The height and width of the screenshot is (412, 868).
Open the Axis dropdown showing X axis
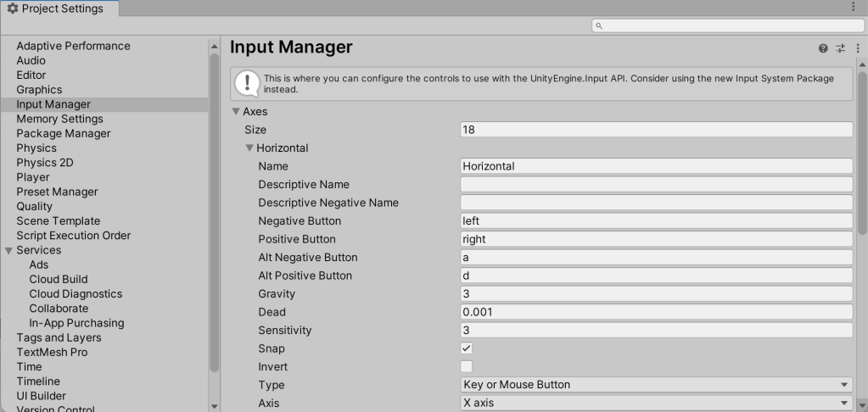pos(656,404)
